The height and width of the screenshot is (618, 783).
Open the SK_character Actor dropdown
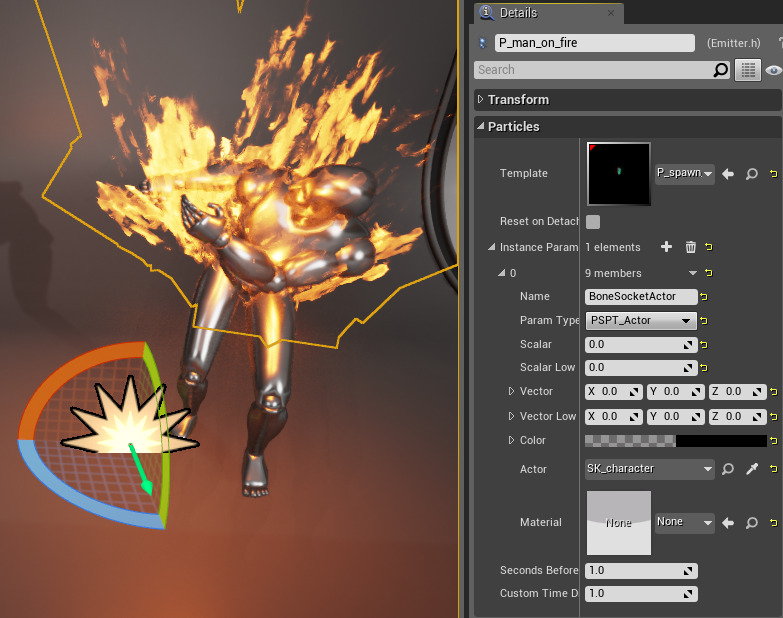[650, 469]
